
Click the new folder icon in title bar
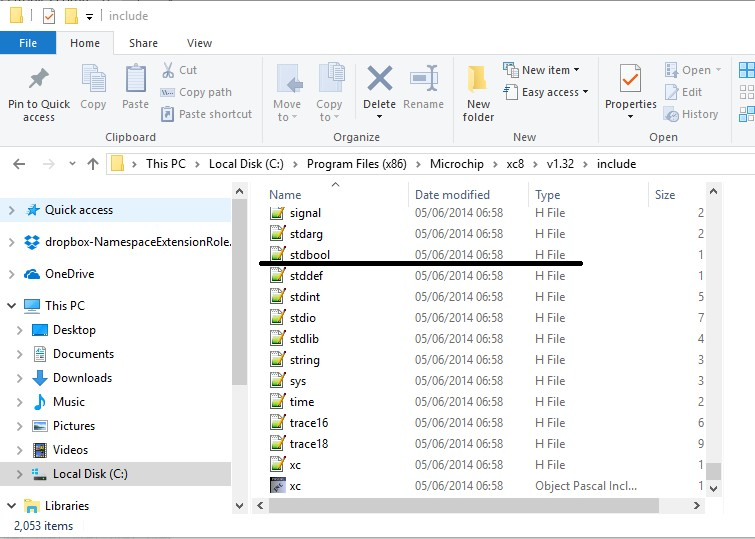coord(71,16)
